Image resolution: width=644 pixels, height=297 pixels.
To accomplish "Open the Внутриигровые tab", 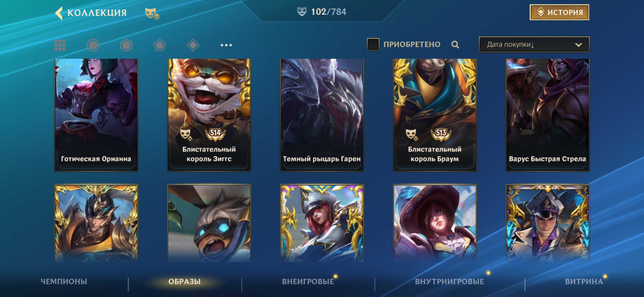I will (449, 282).
